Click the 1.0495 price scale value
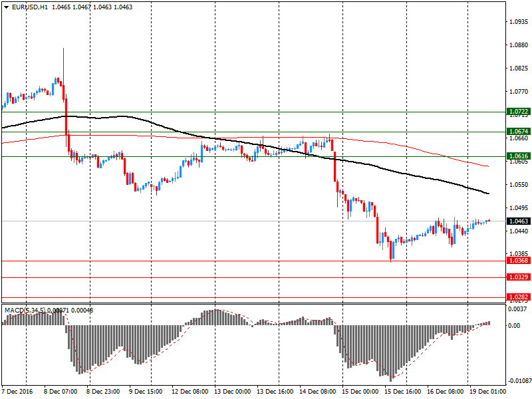 519,207
